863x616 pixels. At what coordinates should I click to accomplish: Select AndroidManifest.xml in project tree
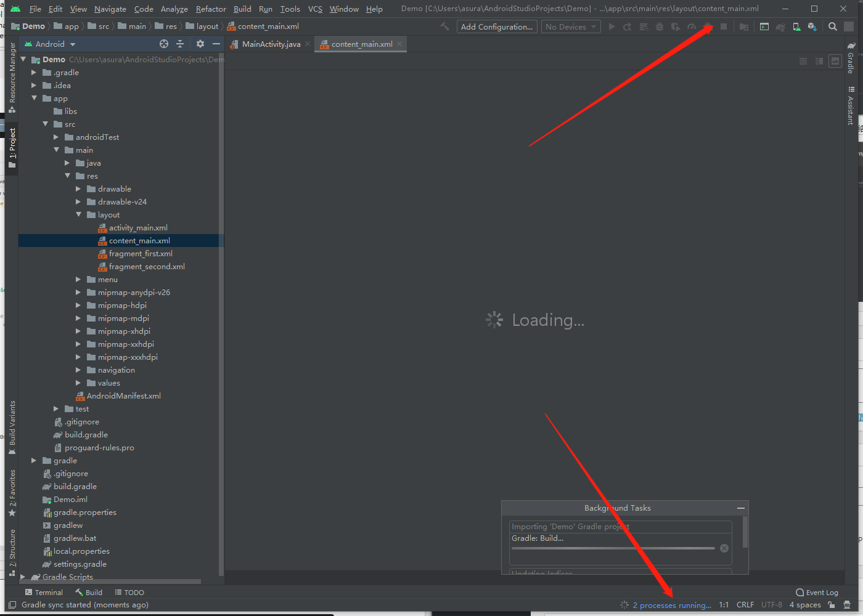pos(123,396)
